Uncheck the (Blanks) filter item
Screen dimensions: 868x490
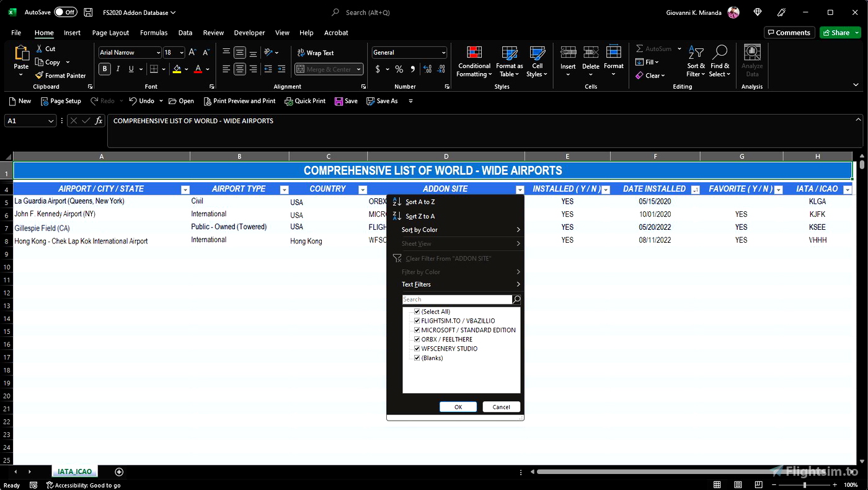click(x=417, y=358)
